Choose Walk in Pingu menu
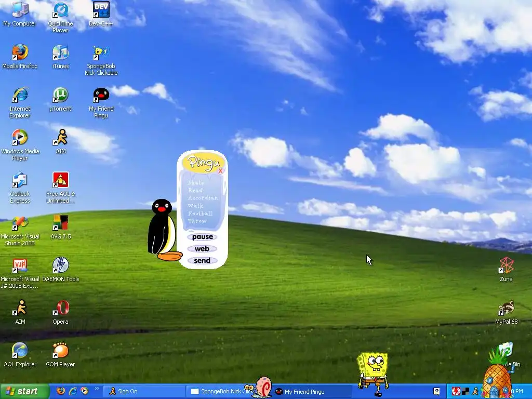This screenshot has width=532, height=399. [195, 206]
